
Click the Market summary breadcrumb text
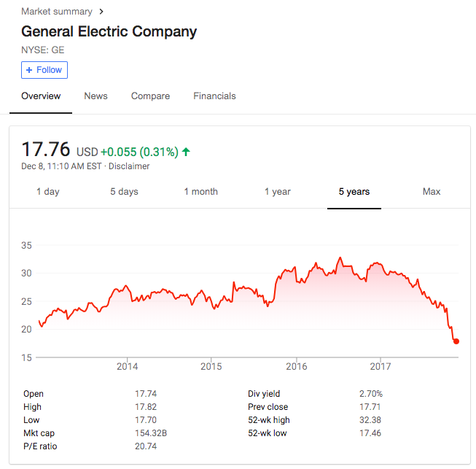pos(57,12)
